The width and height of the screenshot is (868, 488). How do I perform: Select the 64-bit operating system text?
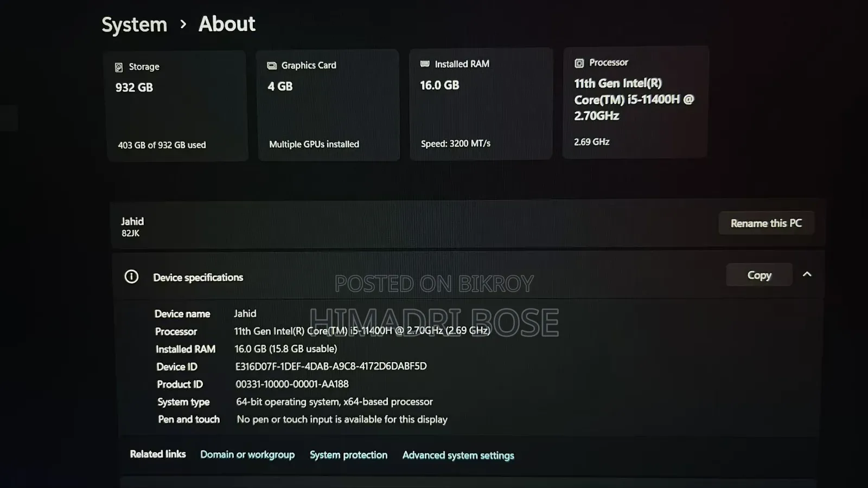[334, 402]
